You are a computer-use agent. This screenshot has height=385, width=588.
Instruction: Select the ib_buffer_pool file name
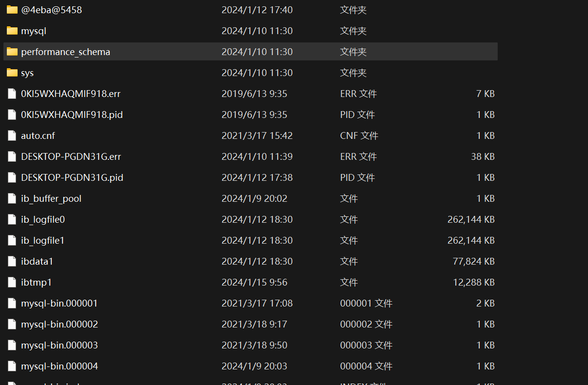[x=51, y=199]
